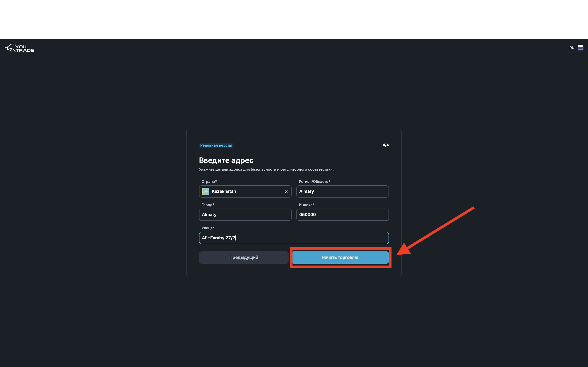The width and height of the screenshot is (588, 367).
Task: Click the YouTrade bull logo
Action: [x=19, y=48]
